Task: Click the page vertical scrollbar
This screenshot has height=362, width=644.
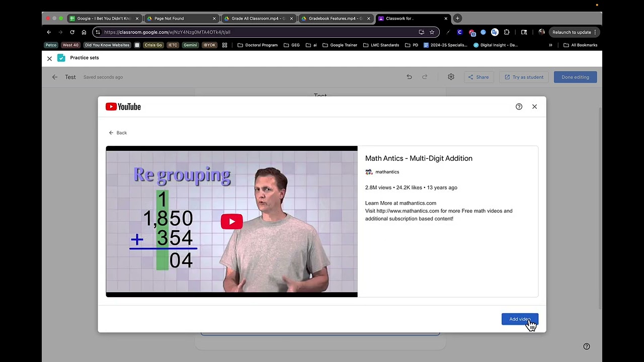Action: coord(600,209)
